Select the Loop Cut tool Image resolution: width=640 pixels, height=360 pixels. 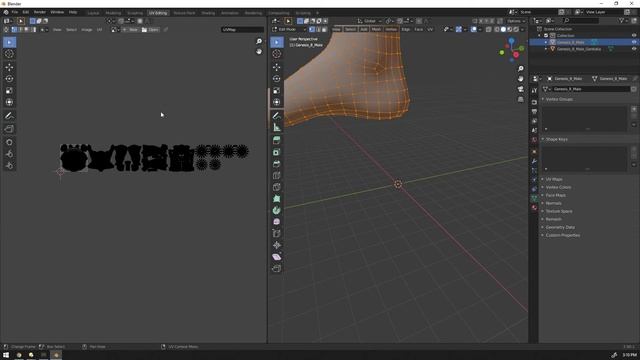click(277, 176)
